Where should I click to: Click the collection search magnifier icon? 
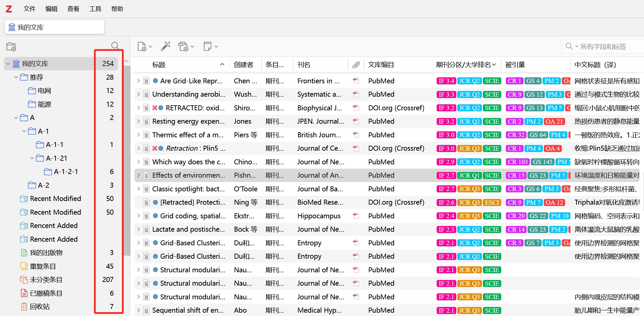pyautogui.click(x=115, y=46)
